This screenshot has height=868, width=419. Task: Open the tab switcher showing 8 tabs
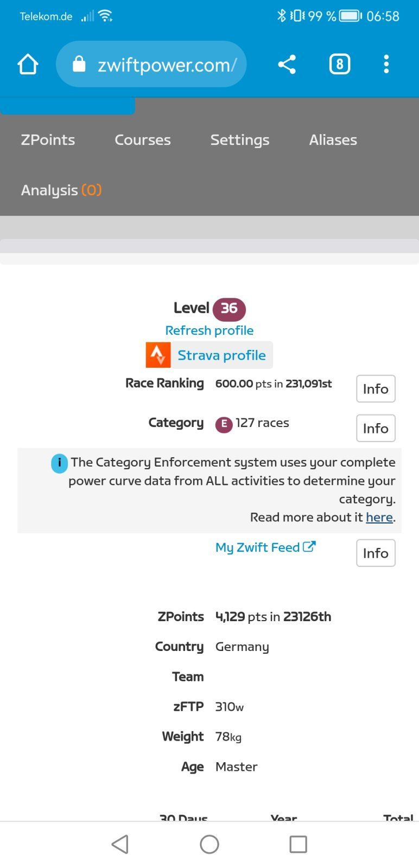[x=340, y=65]
